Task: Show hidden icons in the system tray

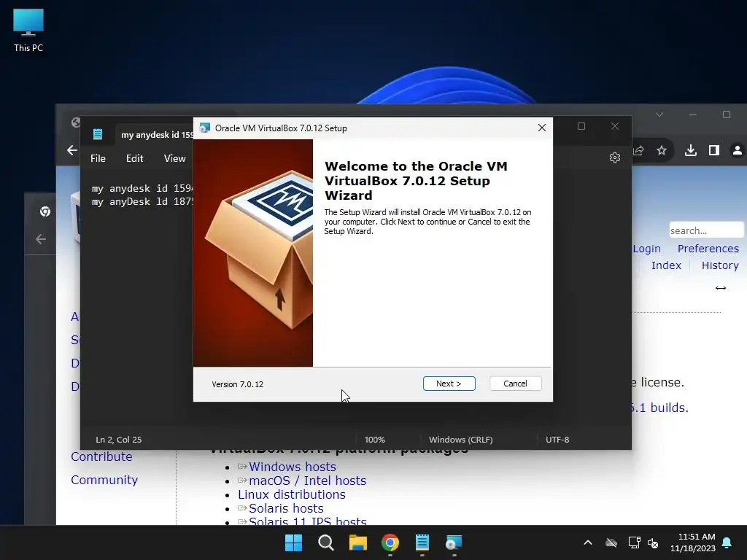Action: point(588,542)
